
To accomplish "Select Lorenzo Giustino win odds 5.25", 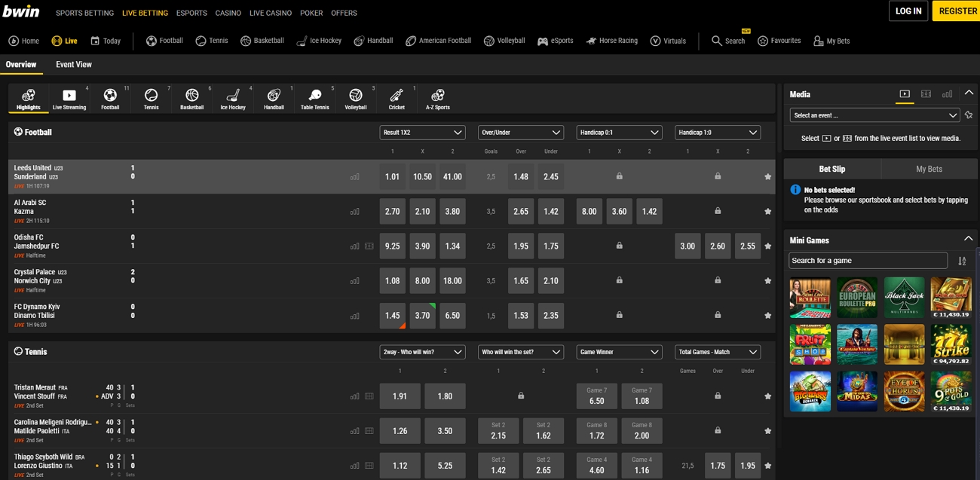I will coord(445,466).
